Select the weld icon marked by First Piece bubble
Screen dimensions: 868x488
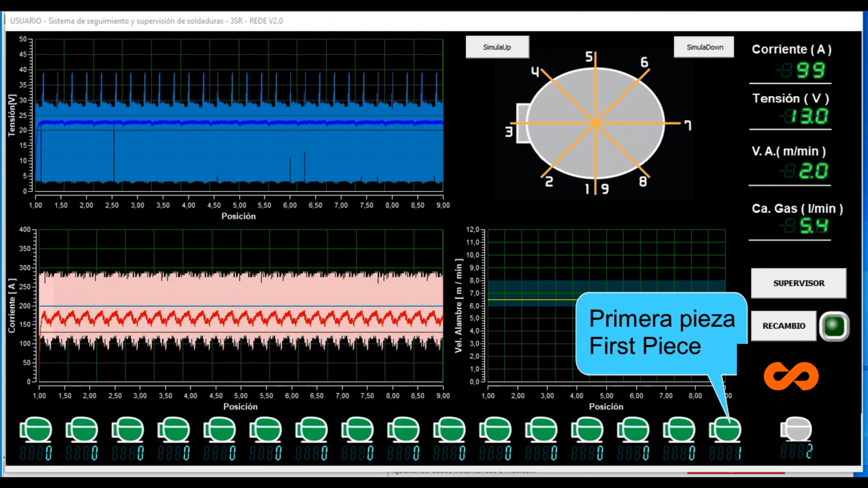(726, 430)
